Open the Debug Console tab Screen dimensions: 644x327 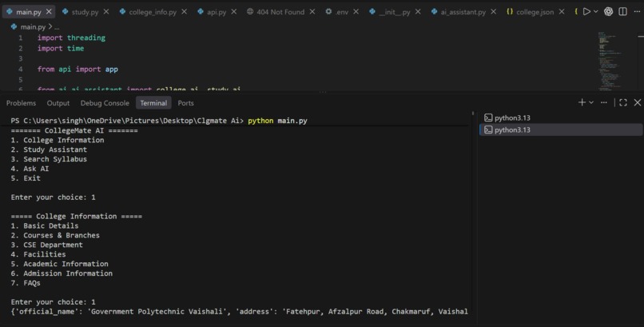pos(105,103)
